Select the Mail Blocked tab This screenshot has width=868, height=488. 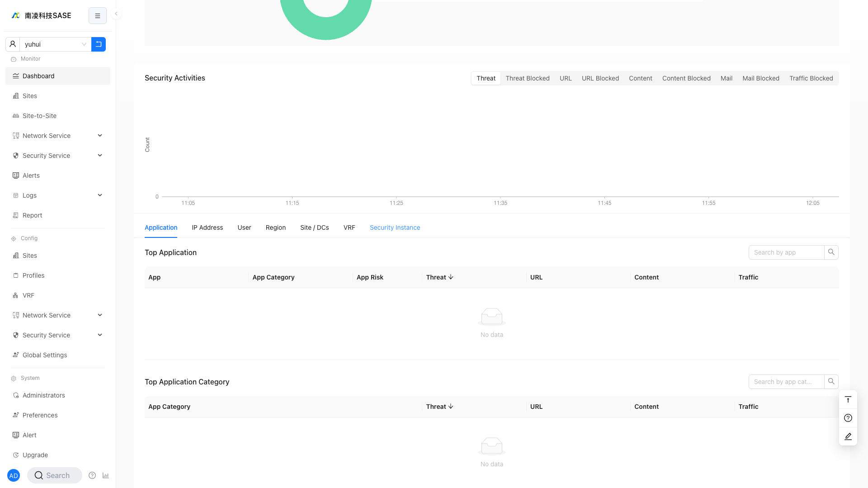coord(761,78)
